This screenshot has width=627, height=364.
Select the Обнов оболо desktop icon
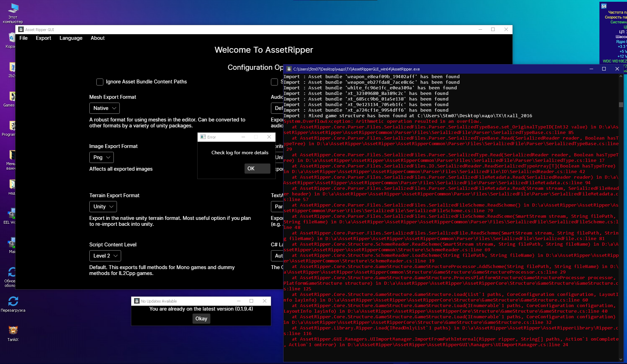click(10, 277)
